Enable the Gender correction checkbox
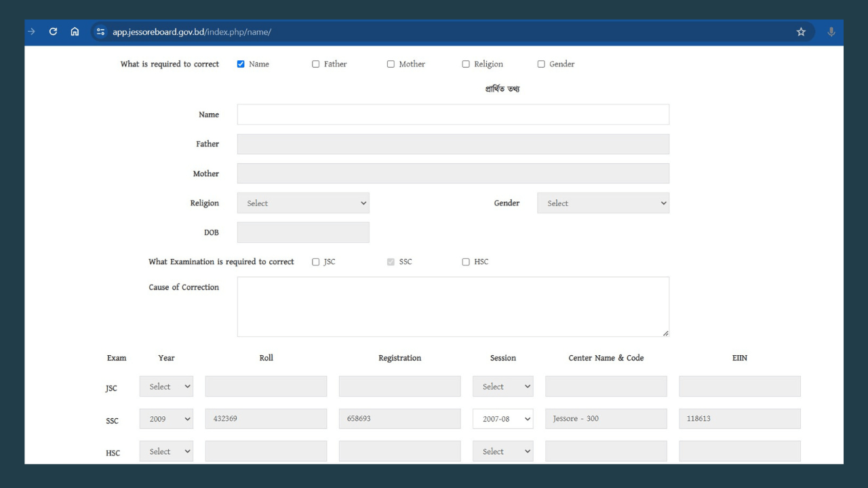Screen dimensions: 868x488 [541, 64]
